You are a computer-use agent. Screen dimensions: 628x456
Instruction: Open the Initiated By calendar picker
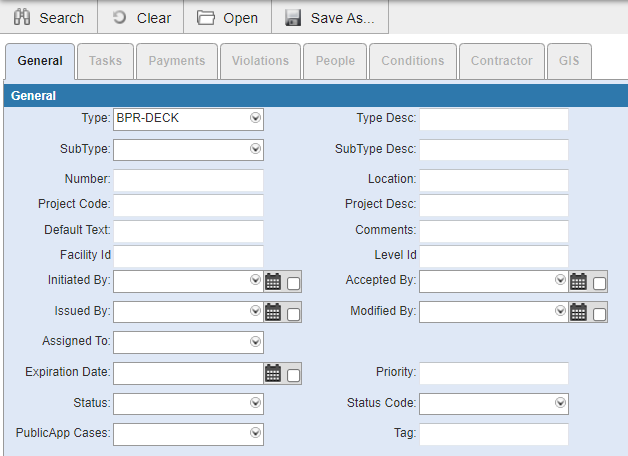pyautogui.click(x=273, y=282)
